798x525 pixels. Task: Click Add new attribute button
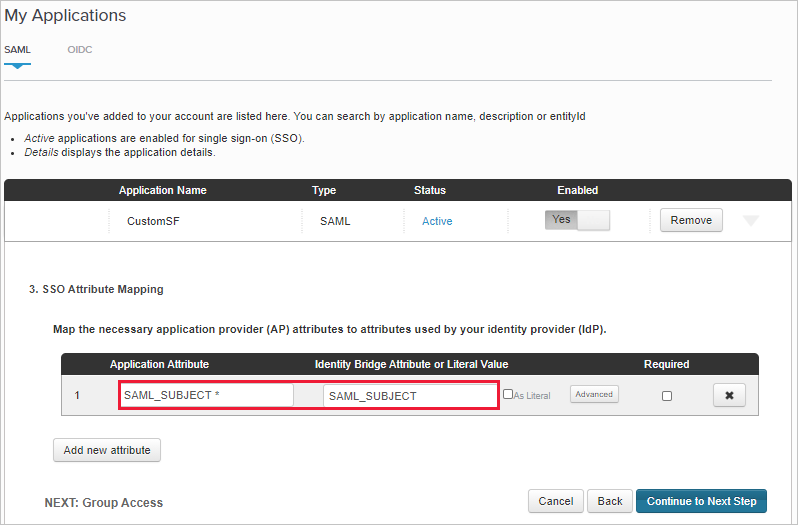click(107, 450)
